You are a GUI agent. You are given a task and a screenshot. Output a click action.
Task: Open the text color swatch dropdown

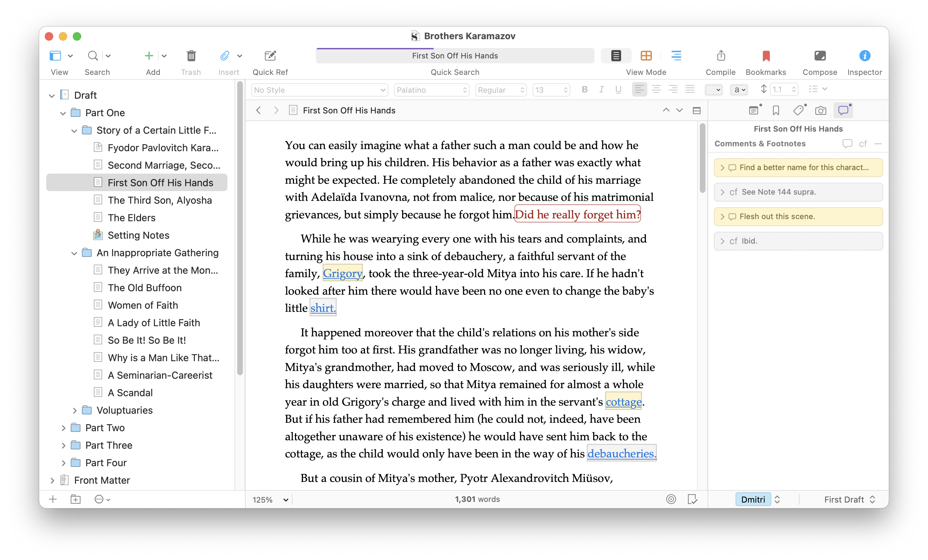tap(714, 90)
